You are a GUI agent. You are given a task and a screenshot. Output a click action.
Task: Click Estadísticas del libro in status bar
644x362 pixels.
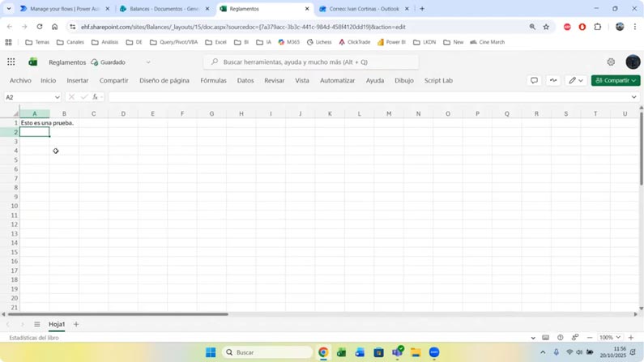(x=34, y=338)
